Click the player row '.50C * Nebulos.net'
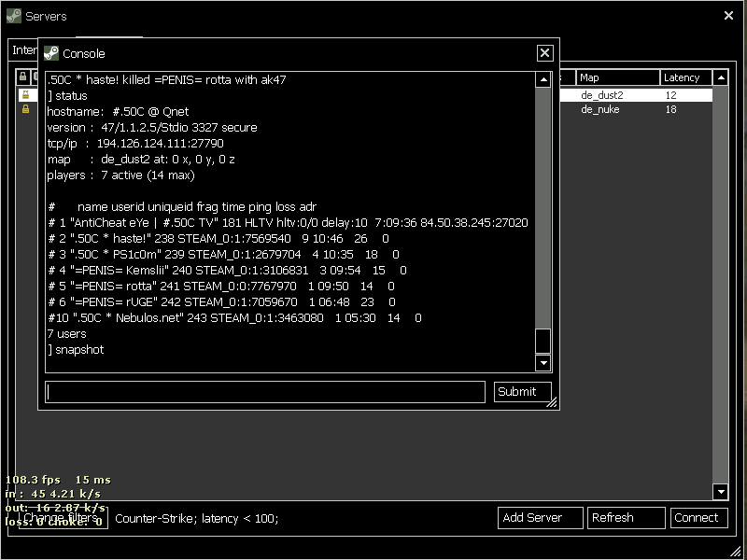Viewport: 747px width, 560px height. coord(234,317)
